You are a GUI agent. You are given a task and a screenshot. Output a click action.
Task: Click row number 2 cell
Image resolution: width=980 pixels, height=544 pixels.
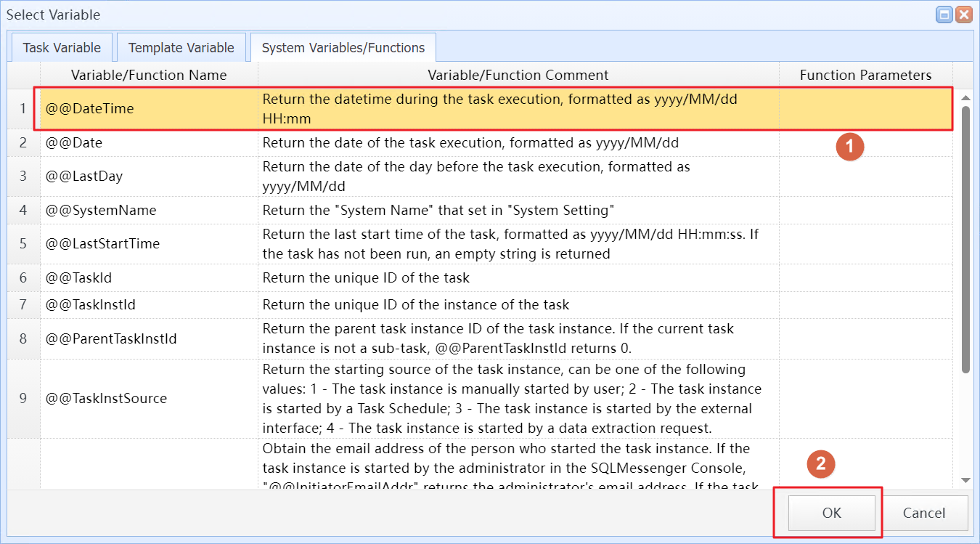[23, 143]
